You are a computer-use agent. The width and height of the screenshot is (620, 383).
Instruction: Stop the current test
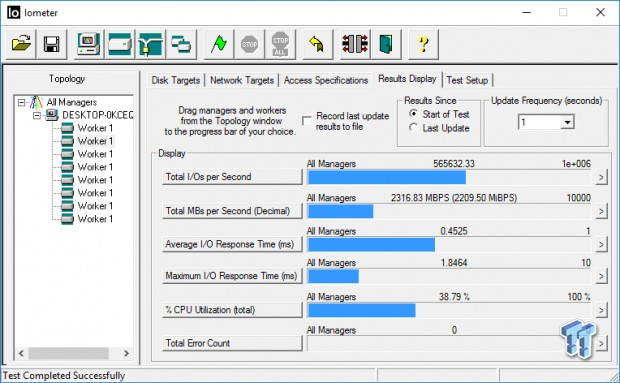point(250,44)
